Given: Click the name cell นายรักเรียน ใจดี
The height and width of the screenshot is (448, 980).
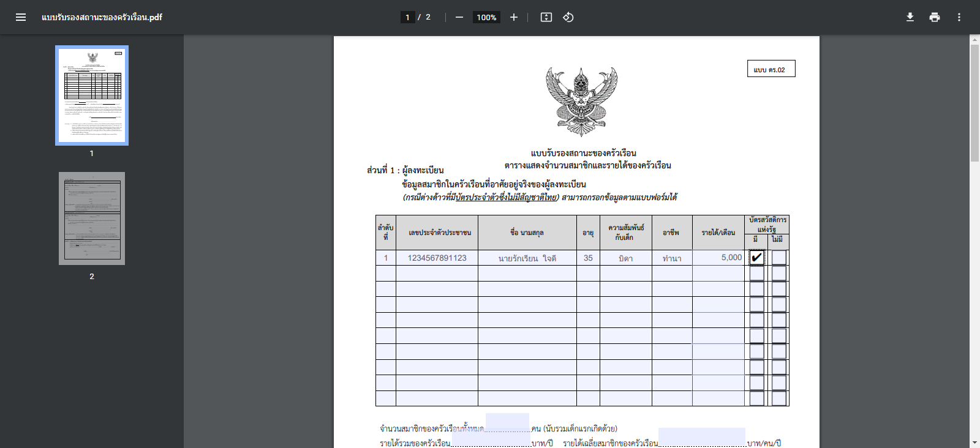Looking at the screenshot, I should click(x=527, y=258).
